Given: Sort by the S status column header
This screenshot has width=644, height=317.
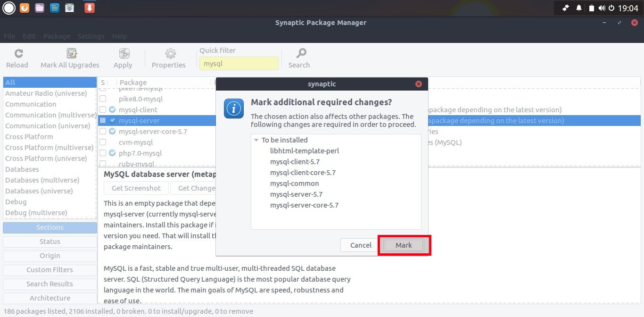Looking at the screenshot, I should coord(103,83).
